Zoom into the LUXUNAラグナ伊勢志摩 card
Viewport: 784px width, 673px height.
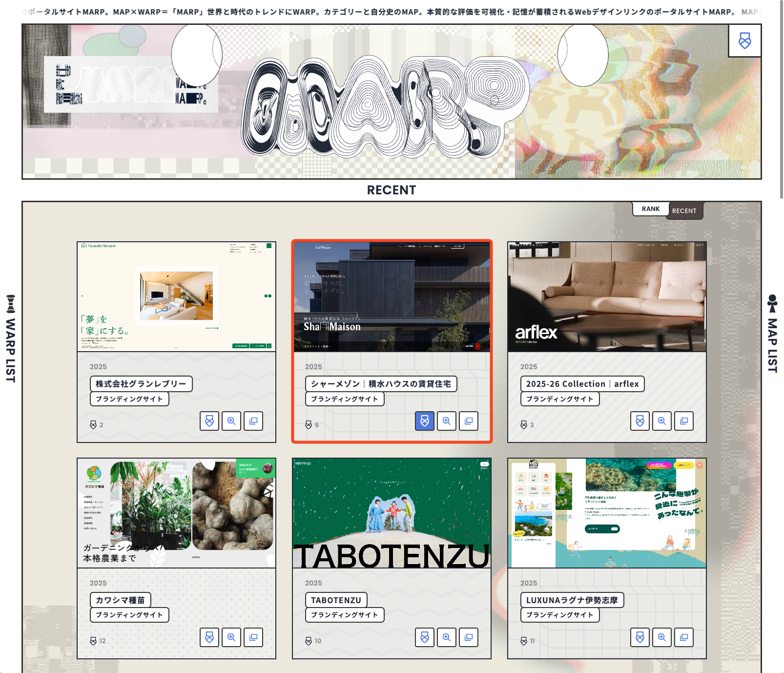click(x=662, y=637)
